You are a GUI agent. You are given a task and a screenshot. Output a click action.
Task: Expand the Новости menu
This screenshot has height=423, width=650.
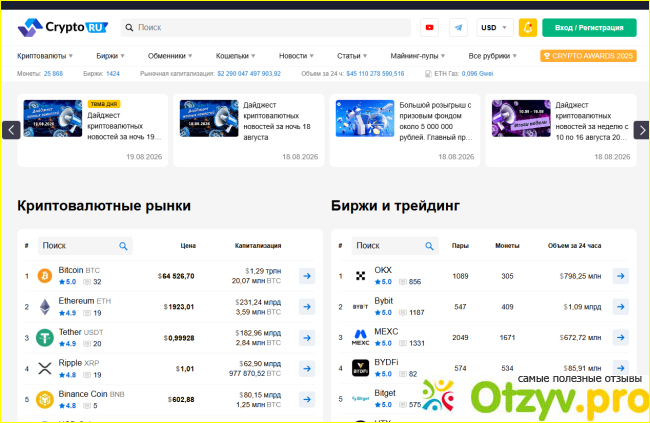(x=296, y=56)
